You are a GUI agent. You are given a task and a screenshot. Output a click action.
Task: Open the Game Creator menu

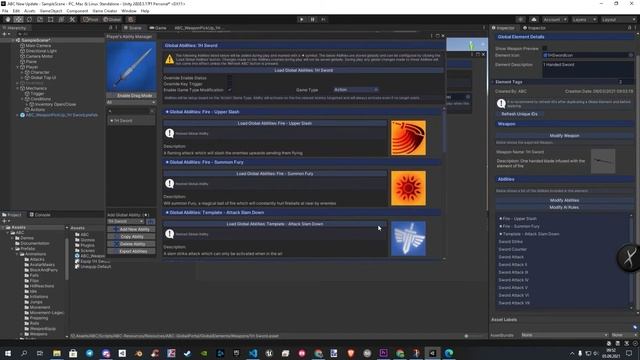pyautogui.click(x=104, y=11)
